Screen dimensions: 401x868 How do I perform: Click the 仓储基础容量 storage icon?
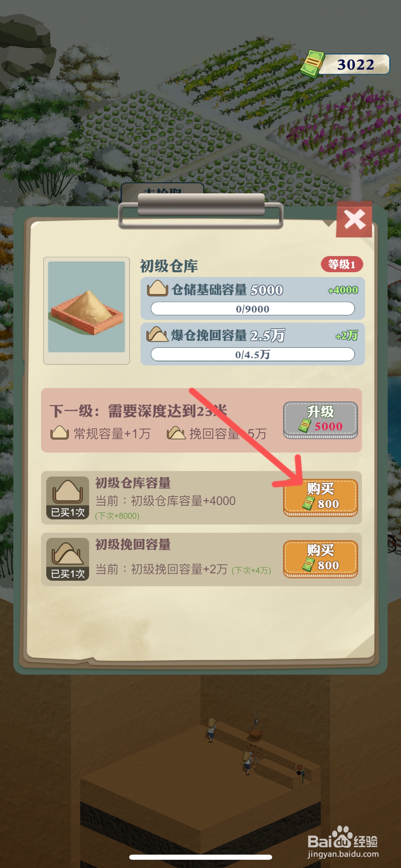tap(157, 289)
